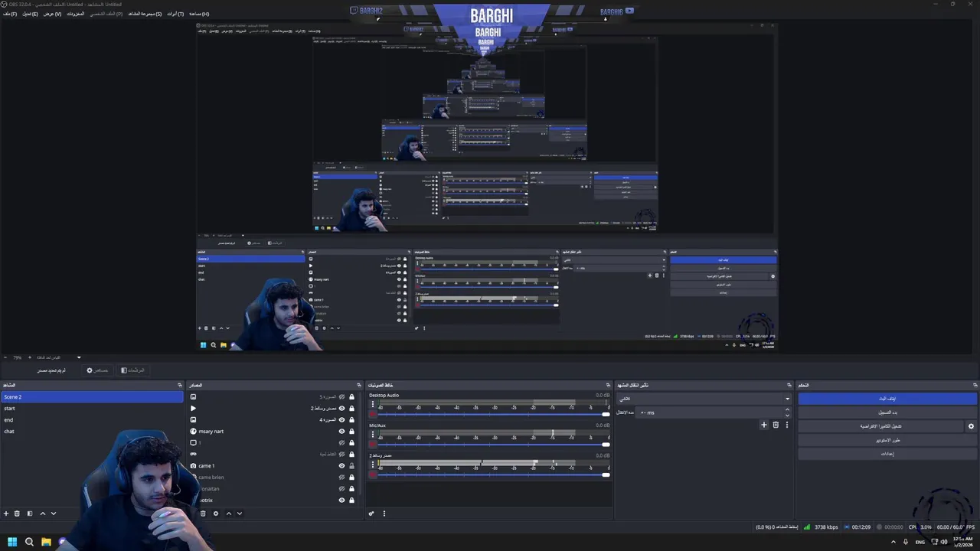Open Edit (E) menu
The width and height of the screenshot is (980, 551).
coord(30,14)
